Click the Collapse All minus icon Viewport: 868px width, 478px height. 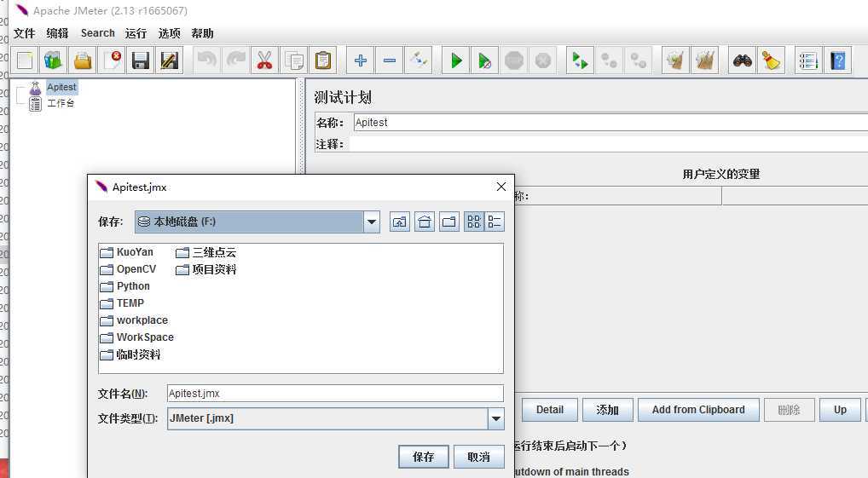click(x=389, y=60)
